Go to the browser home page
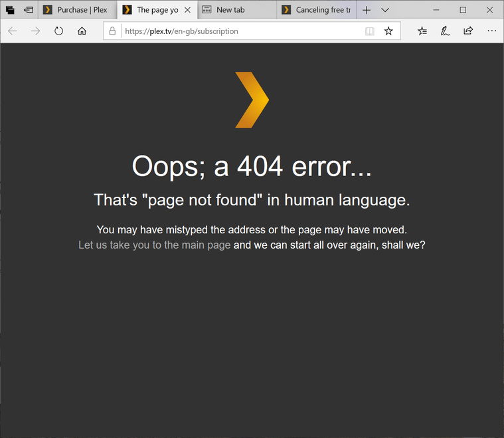 82,31
